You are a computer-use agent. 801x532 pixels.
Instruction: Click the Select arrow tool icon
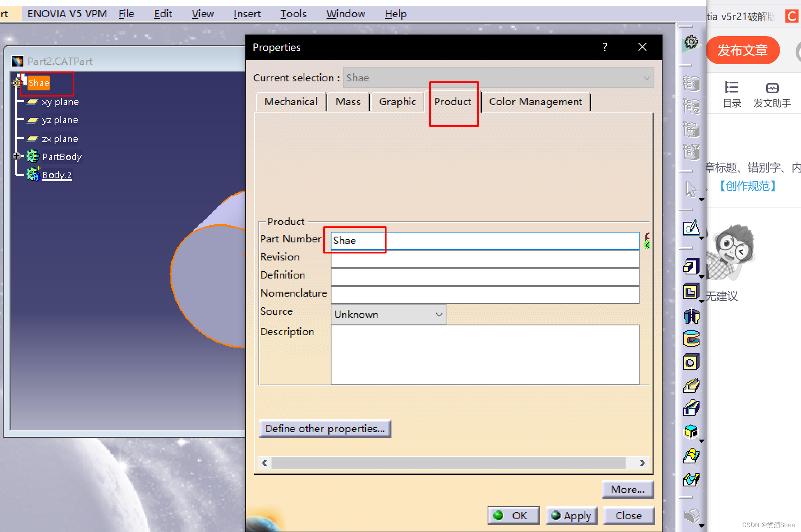click(x=691, y=189)
